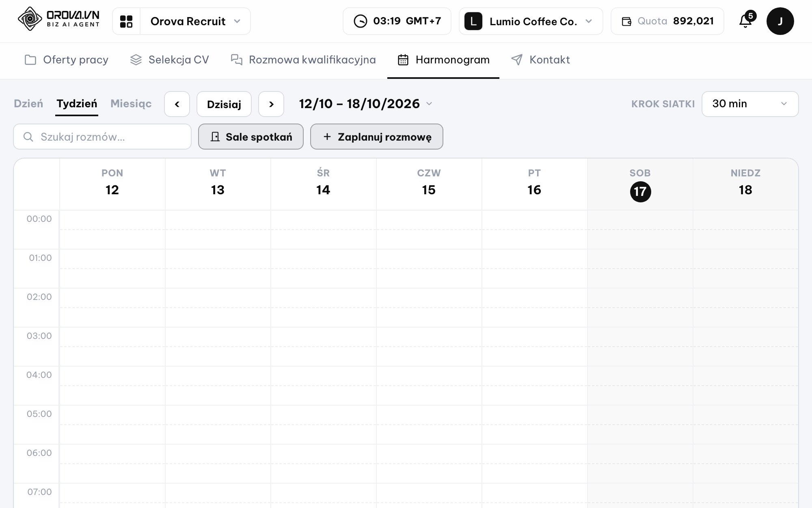
Task: Click the Orova.vn logo
Action: [58, 19]
